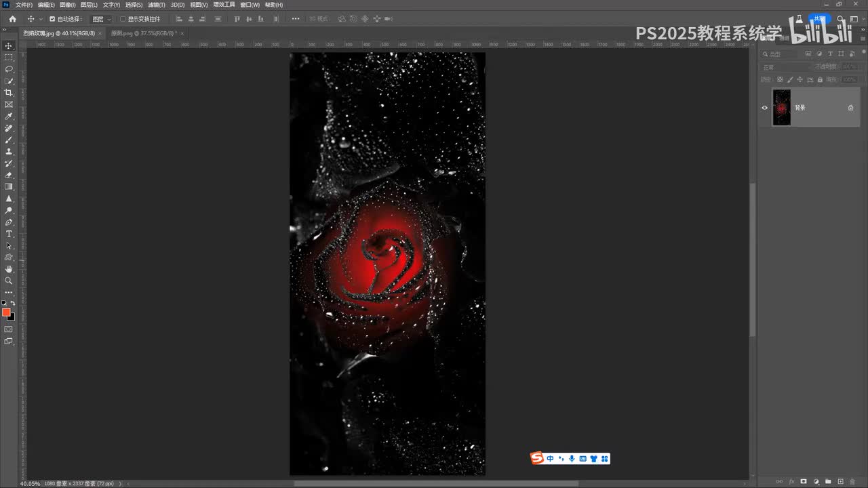
Task: Open the layer blend mode dropdown 正常
Action: 787,67
